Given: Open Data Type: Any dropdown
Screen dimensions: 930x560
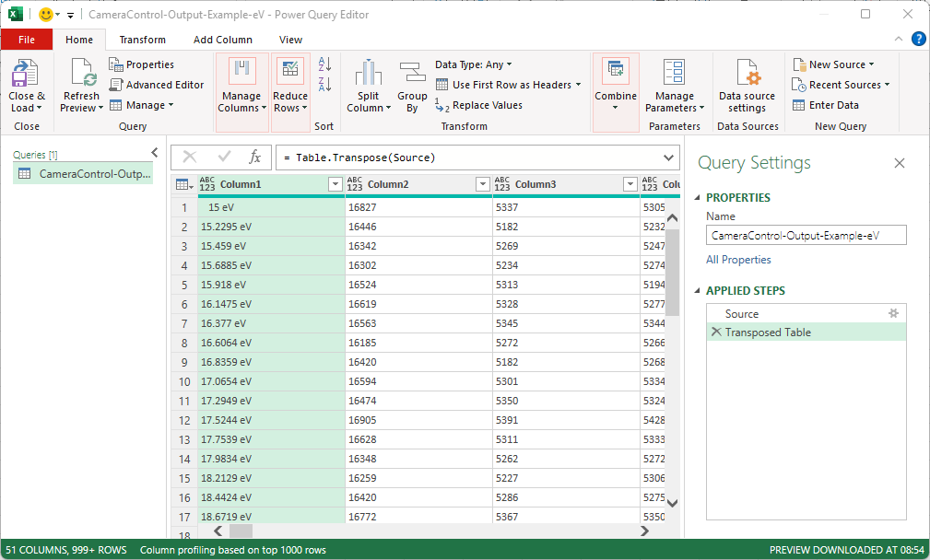Looking at the screenshot, I should (x=473, y=64).
